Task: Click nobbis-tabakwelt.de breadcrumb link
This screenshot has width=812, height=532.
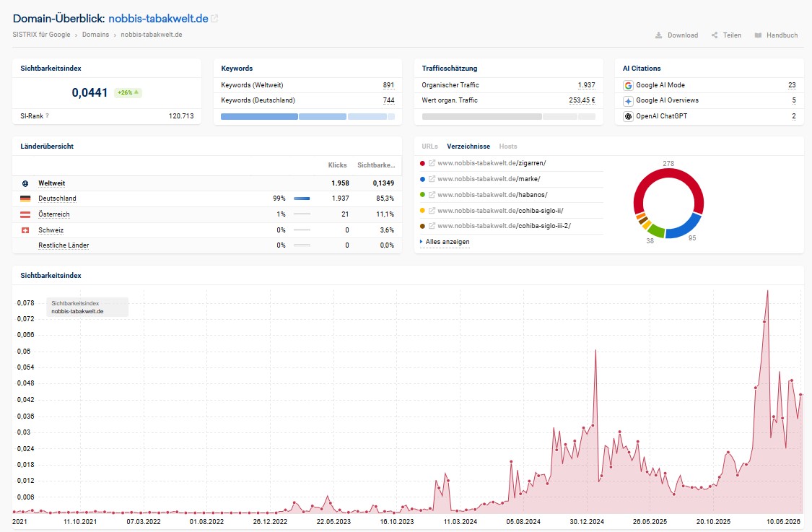Action: [x=152, y=35]
